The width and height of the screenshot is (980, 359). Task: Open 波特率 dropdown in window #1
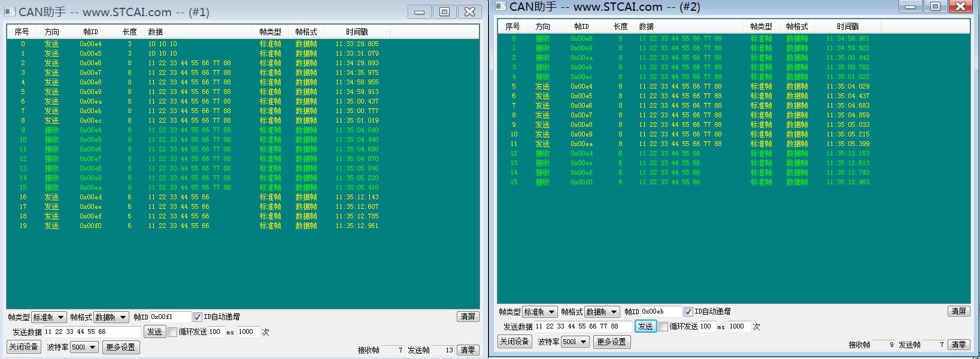click(84, 347)
